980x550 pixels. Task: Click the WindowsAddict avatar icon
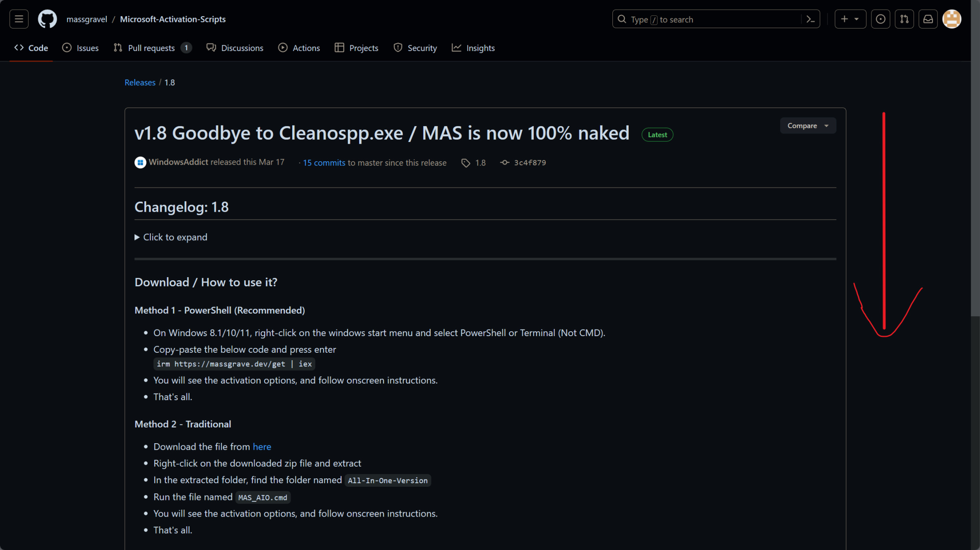[140, 163]
